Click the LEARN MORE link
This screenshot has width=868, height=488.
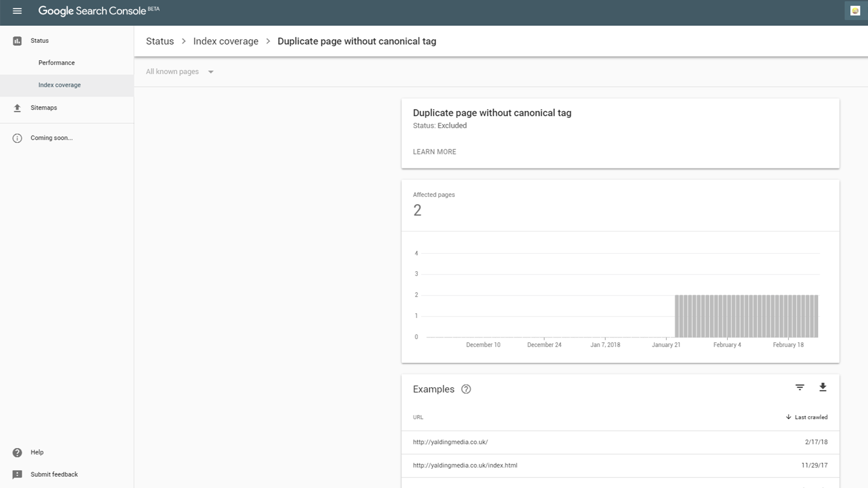pos(434,152)
